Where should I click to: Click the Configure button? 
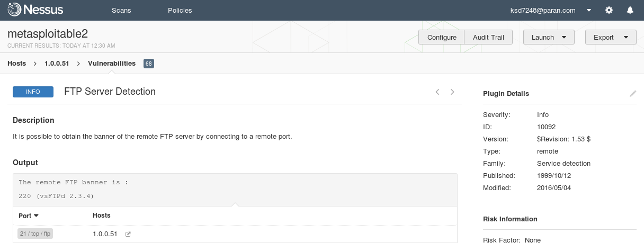pos(442,37)
